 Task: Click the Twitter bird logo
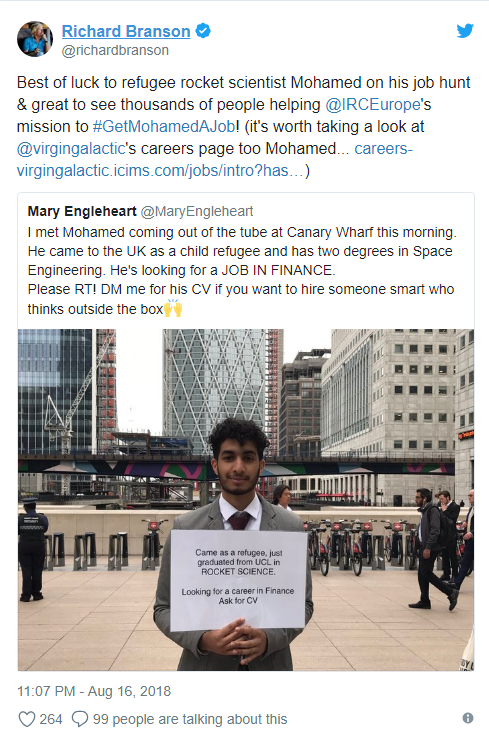pos(465,31)
